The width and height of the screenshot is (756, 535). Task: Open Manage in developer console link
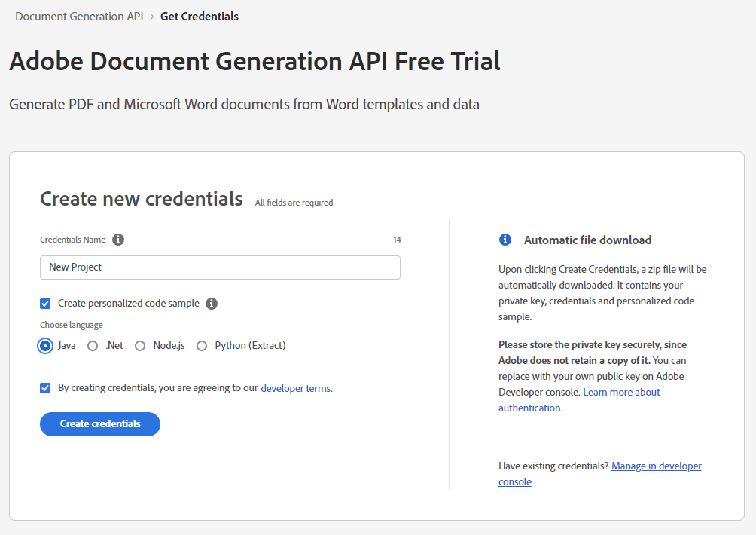[x=600, y=474]
